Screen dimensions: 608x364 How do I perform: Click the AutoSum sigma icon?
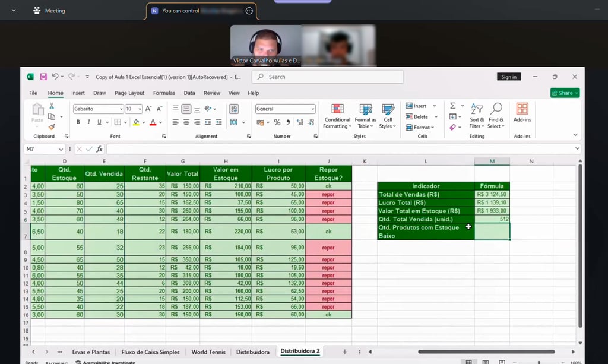click(453, 106)
